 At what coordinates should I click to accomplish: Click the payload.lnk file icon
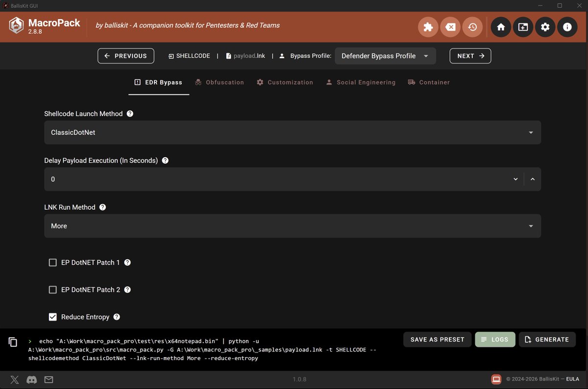point(228,56)
